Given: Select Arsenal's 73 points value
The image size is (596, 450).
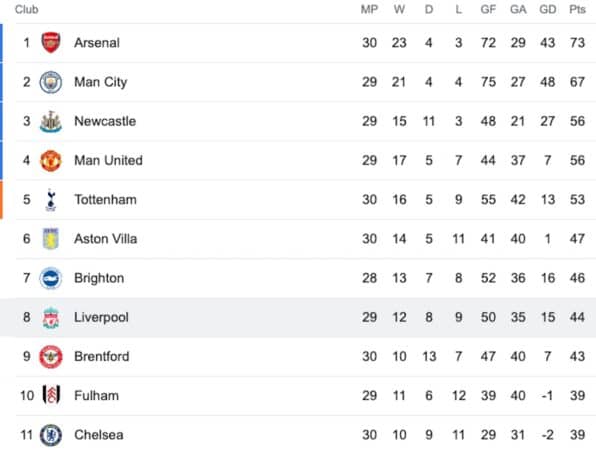Looking at the screenshot, I should [x=577, y=43].
